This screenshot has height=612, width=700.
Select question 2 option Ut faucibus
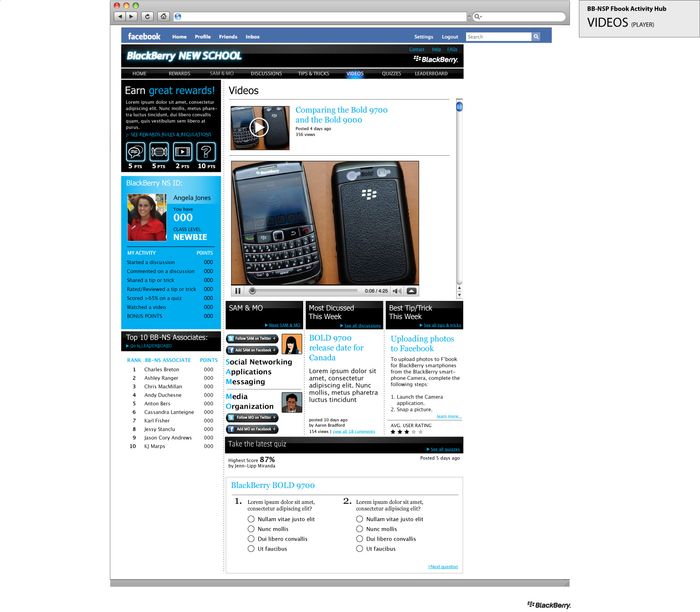pos(360,549)
